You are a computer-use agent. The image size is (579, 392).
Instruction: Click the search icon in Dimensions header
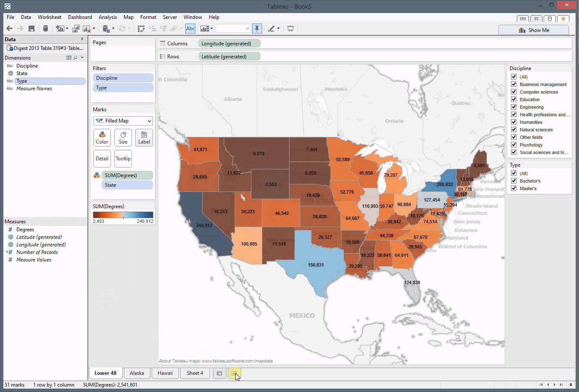76,57
